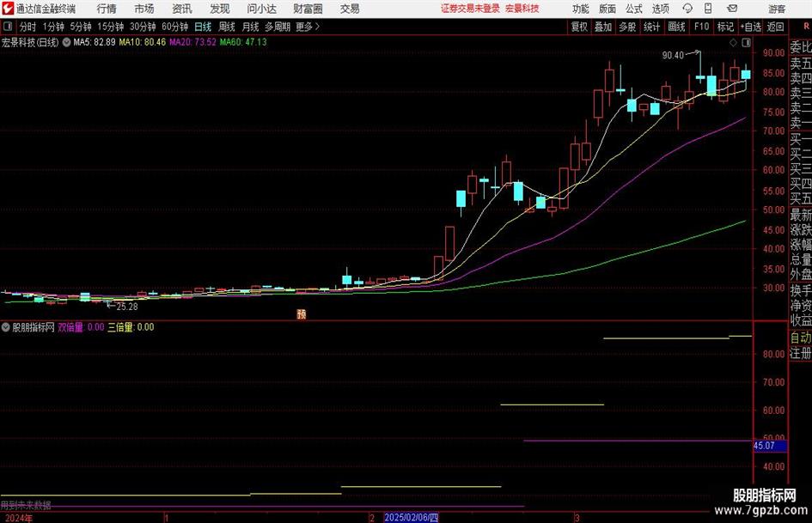
Task: Click the MA10: 80.46 value
Action: (143, 42)
